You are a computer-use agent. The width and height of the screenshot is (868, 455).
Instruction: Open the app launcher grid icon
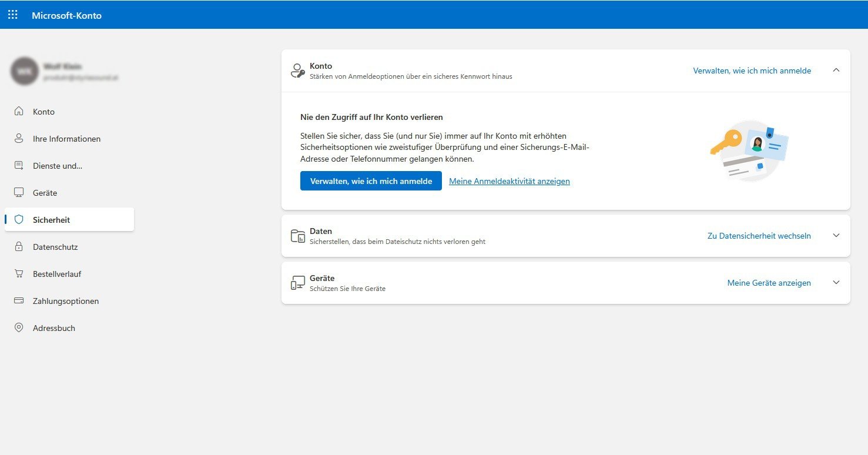[13, 15]
